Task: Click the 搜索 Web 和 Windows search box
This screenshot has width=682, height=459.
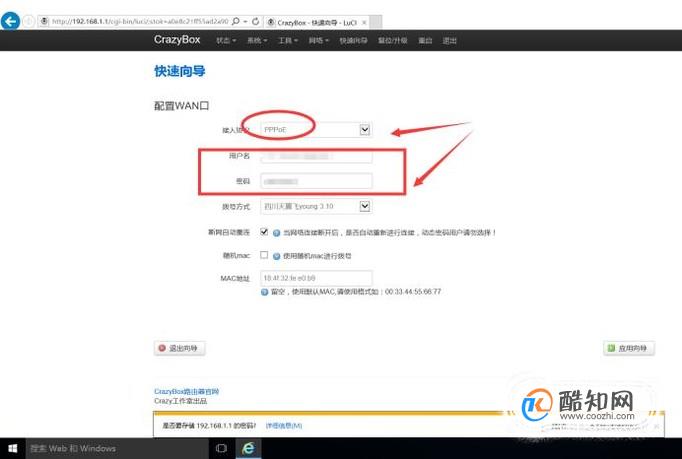Action: (117, 448)
